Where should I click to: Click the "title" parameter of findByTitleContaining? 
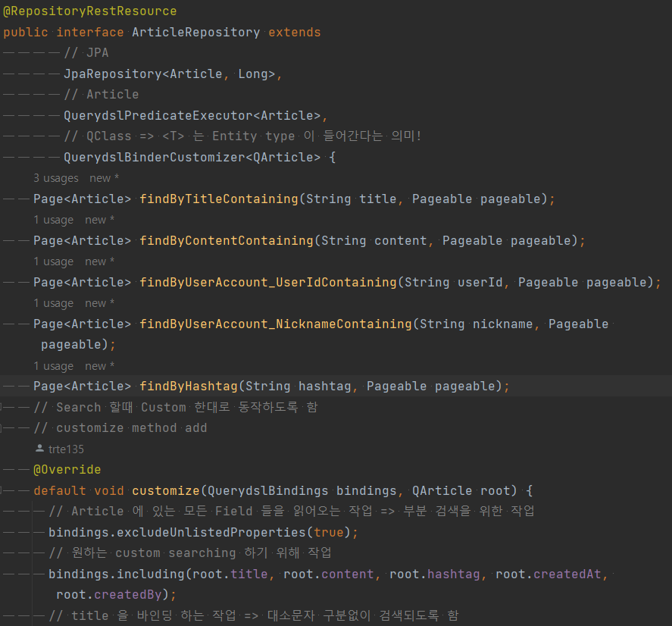click(377, 199)
